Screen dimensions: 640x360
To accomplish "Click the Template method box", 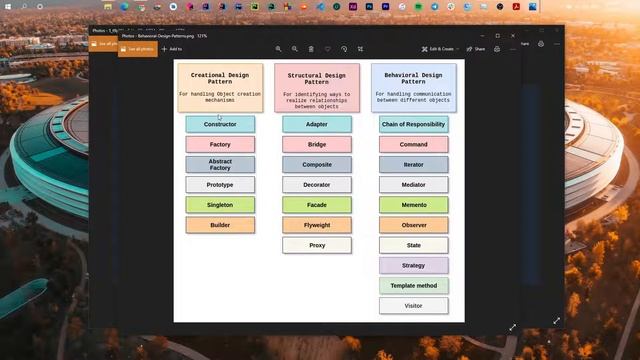I will click(413, 286).
